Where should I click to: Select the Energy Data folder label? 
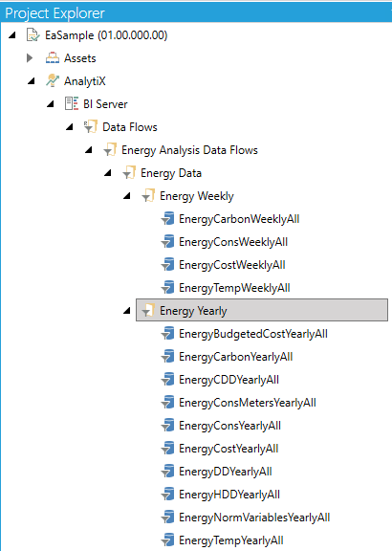171,173
